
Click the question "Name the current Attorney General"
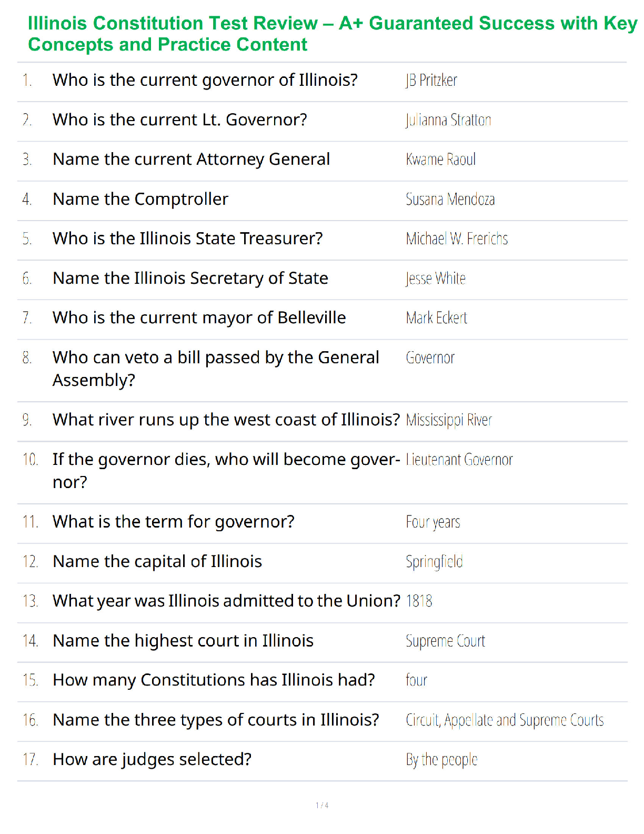[192, 160]
